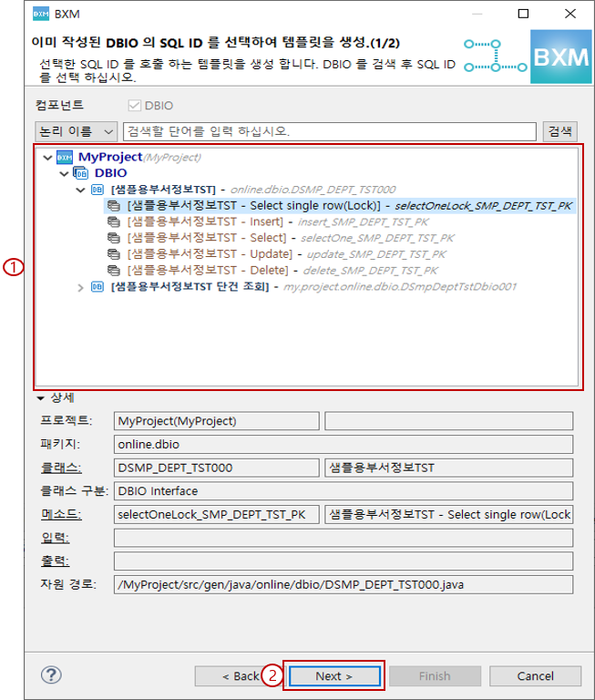Click the empty 입력 field
595x700 pixels.
(344, 538)
